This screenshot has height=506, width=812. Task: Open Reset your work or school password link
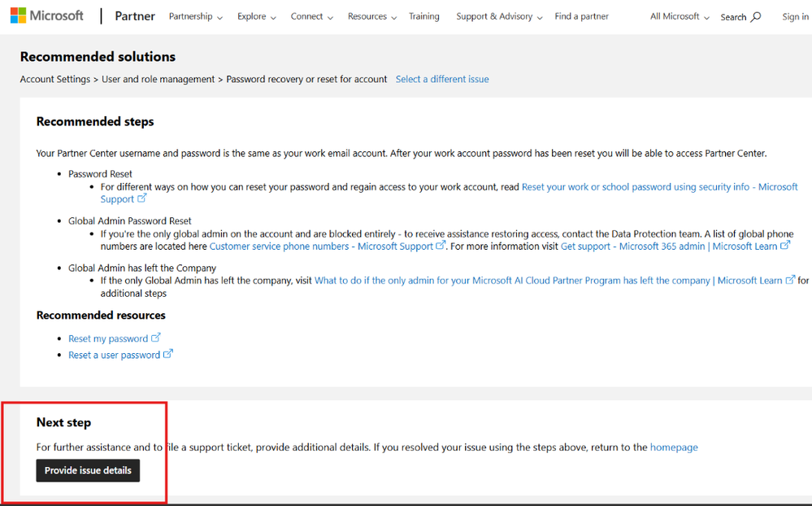[660, 186]
